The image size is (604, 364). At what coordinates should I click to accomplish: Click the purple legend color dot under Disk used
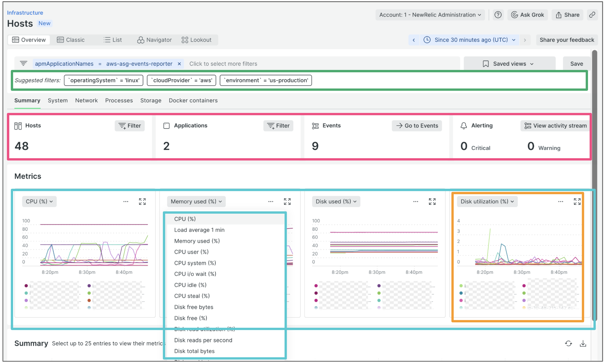379,286
